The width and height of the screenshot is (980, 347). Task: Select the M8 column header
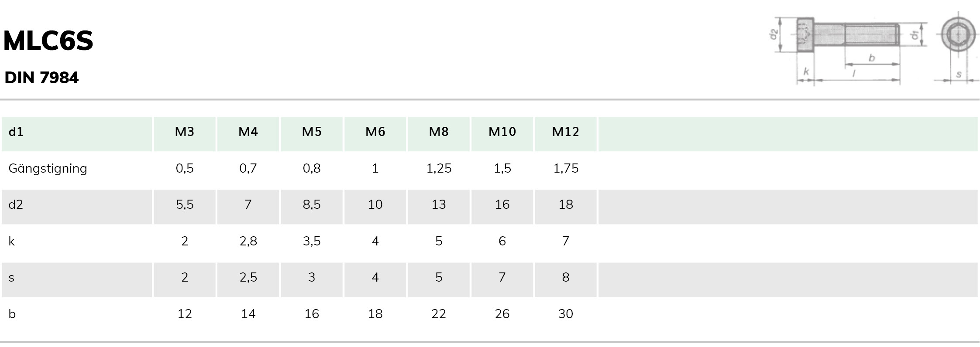(439, 132)
